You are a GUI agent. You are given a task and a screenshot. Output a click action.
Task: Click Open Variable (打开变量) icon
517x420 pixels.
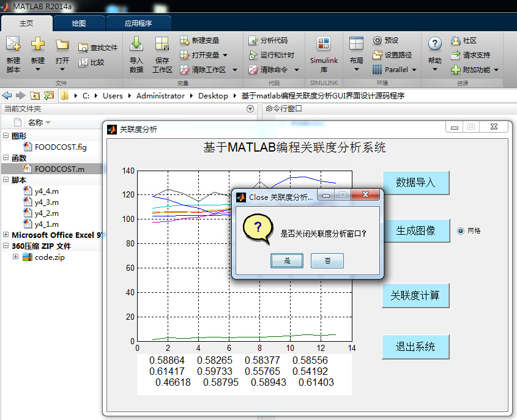(184, 55)
